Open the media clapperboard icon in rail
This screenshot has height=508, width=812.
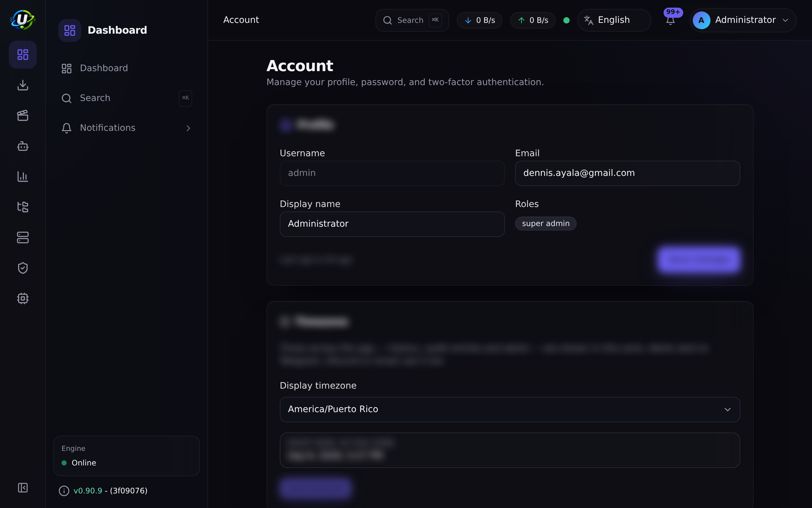point(23,116)
